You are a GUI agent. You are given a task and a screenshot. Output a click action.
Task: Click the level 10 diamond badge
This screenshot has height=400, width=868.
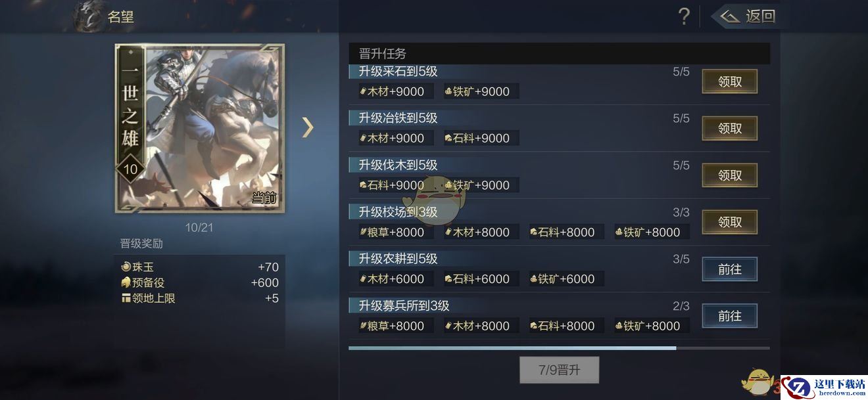click(130, 169)
